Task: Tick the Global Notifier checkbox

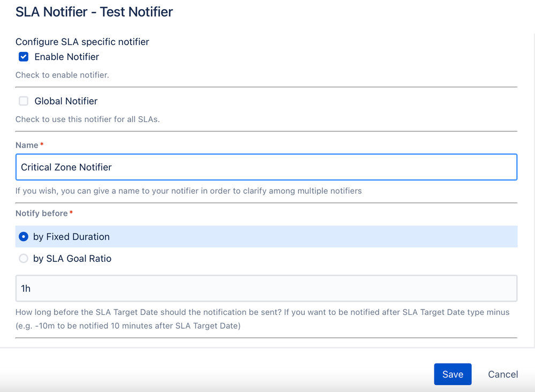Action: click(x=24, y=101)
